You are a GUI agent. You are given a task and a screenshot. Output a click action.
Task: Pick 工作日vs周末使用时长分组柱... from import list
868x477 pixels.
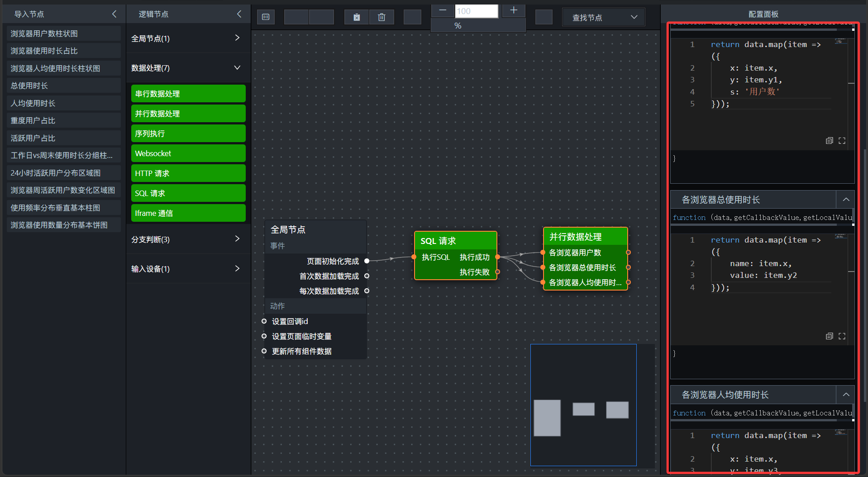tap(64, 155)
